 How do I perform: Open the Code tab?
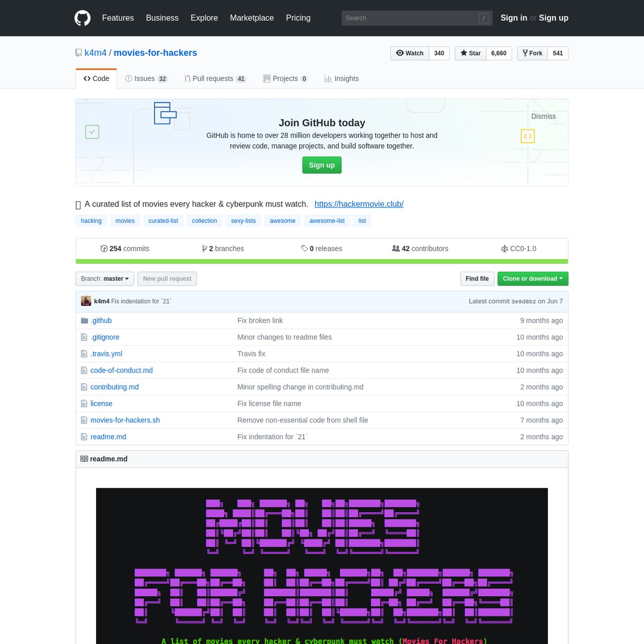tap(97, 78)
